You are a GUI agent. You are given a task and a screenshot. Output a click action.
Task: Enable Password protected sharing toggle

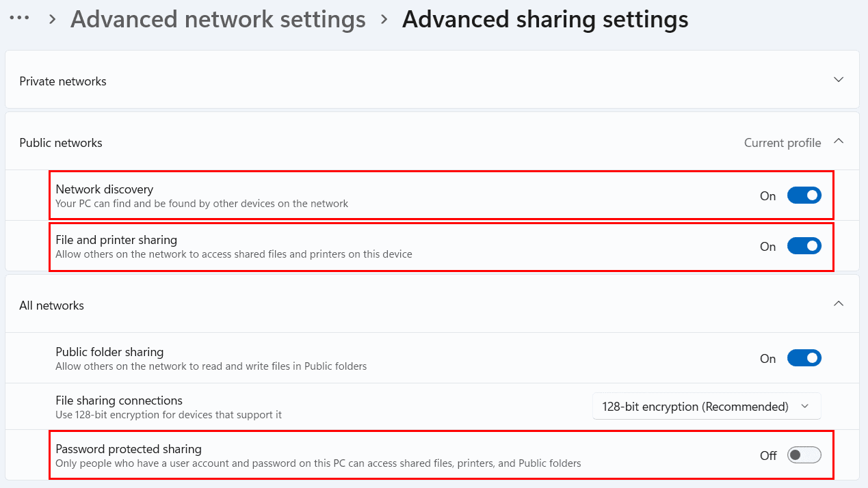point(804,455)
